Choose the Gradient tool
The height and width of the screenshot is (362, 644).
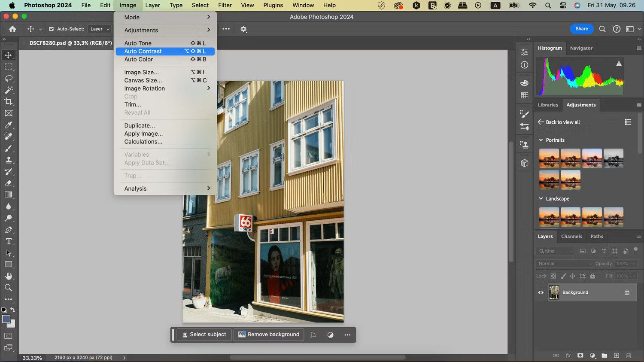(x=9, y=195)
